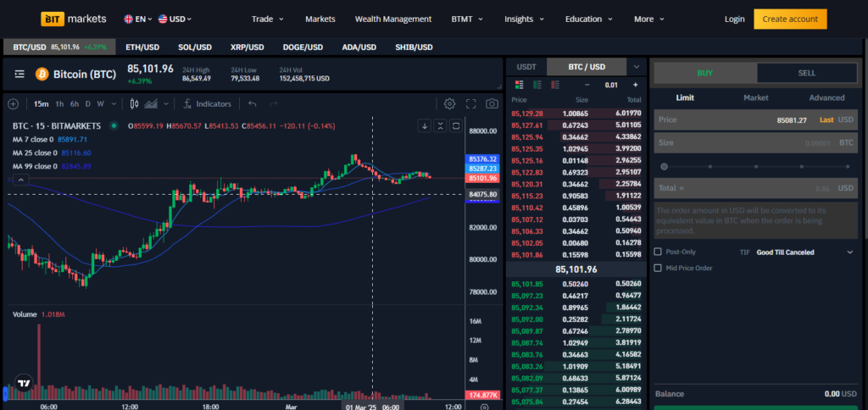Select the 15m timeframe
The image size is (868, 410).
pyautogui.click(x=41, y=103)
